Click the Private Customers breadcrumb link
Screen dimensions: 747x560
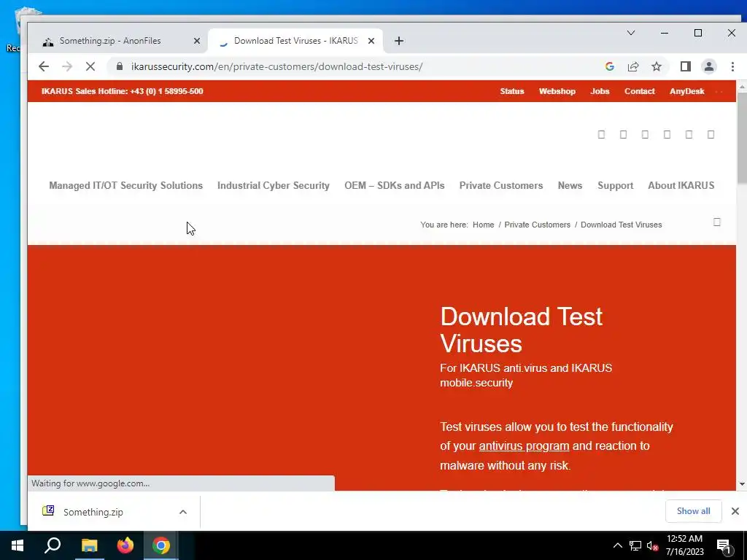[x=537, y=225]
